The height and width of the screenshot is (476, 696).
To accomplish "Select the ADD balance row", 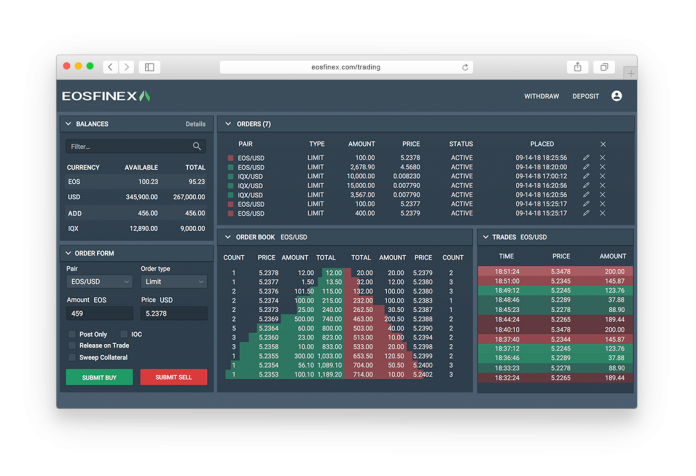I will 136,214.
